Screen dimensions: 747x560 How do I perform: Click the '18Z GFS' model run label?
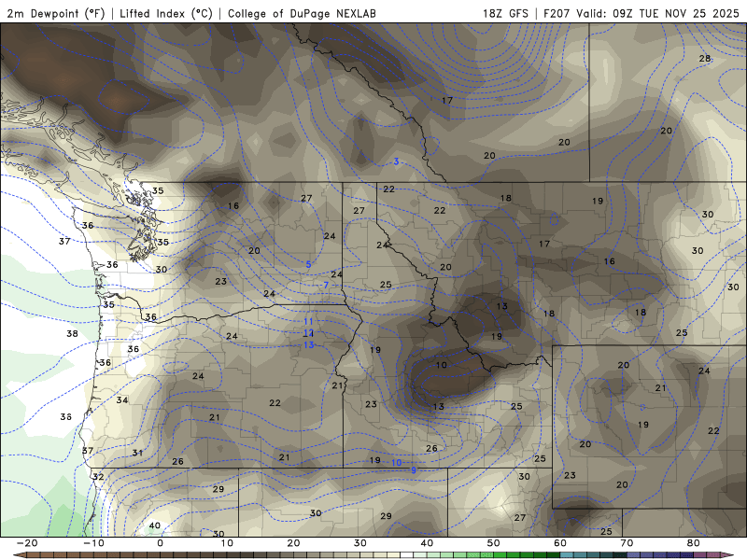click(505, 13)
